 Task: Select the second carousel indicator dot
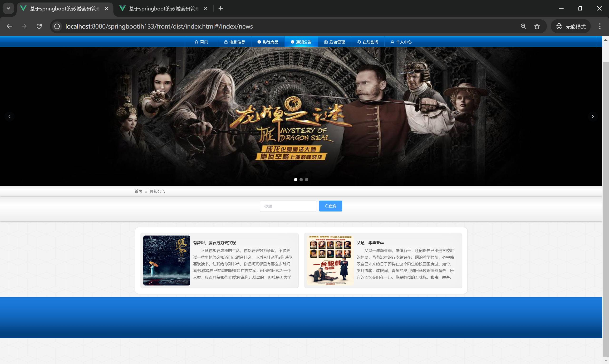301,180
